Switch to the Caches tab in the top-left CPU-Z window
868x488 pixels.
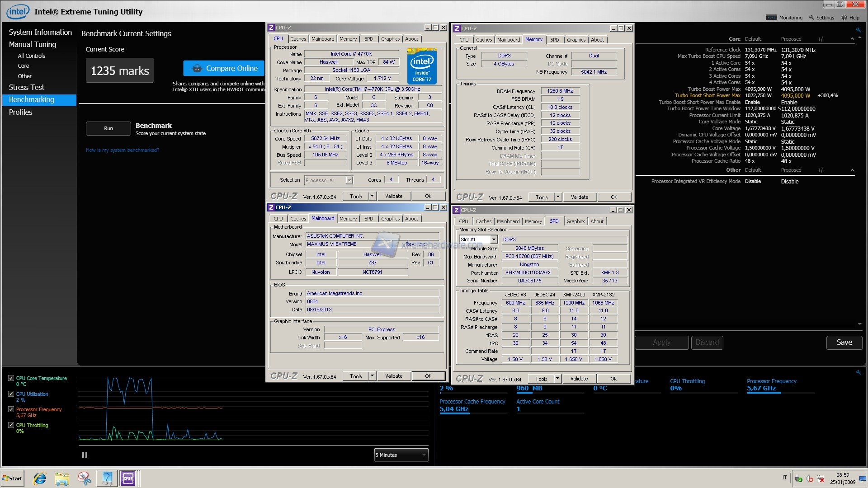[298, 39]
